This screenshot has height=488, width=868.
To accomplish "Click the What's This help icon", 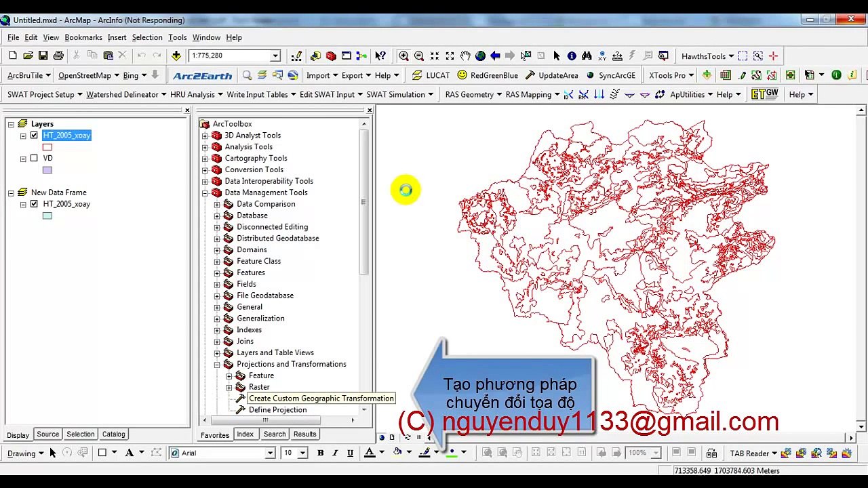I will click(x=380, y=56).
